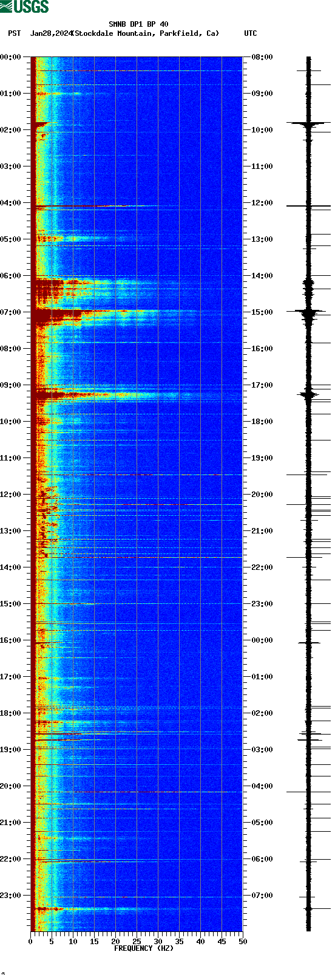335x980 pixels.
Task: Click the 06:00 label on UTC axis
Action: pyautogui.click(x=262, y=859)
